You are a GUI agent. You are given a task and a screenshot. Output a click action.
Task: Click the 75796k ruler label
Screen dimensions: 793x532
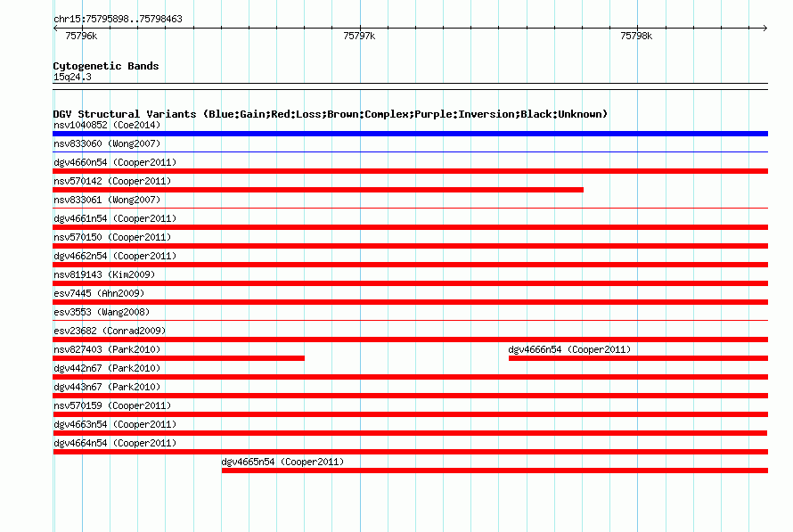point(81,36)
